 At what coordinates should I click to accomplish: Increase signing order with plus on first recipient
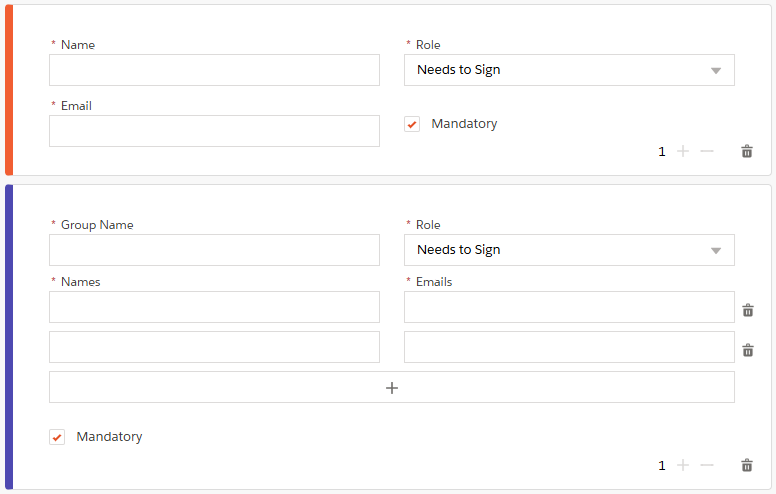[x=683, y=151]
